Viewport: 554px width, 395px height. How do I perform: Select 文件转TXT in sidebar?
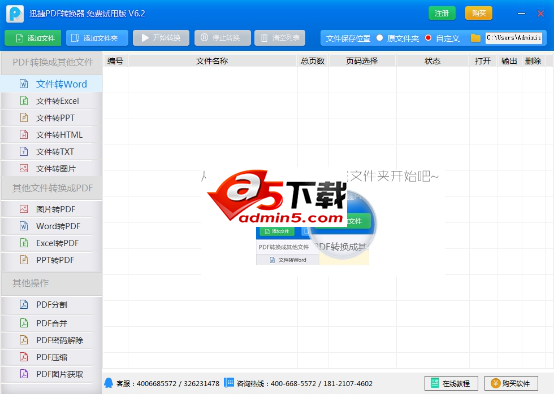tap(52, 152)
